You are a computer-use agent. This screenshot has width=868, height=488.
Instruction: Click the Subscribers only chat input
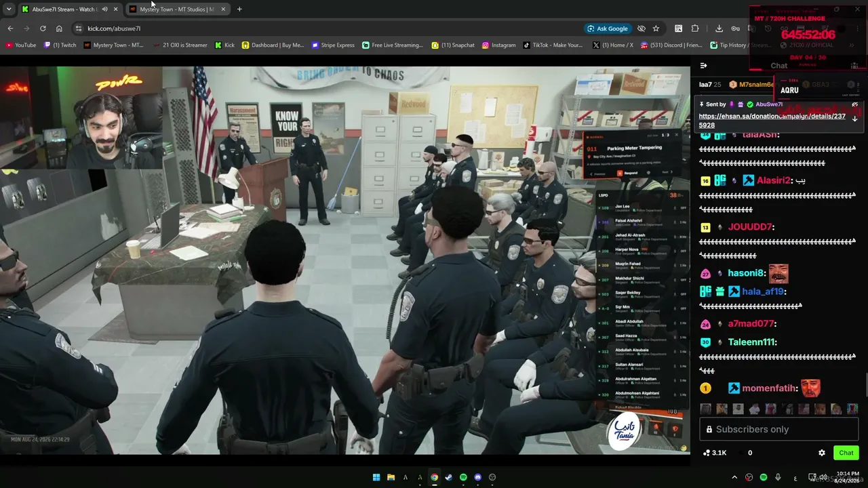point(779,429)
